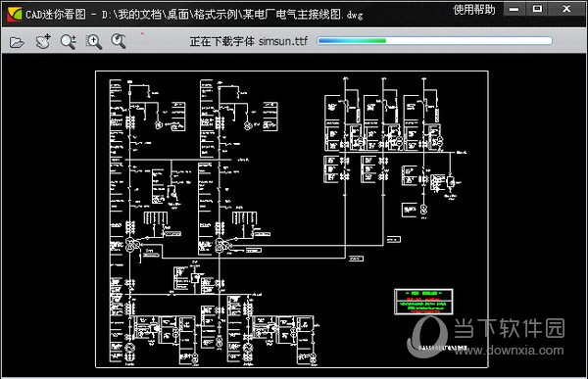Click the CAD迷你看图 app logo icon

point(14,15)
